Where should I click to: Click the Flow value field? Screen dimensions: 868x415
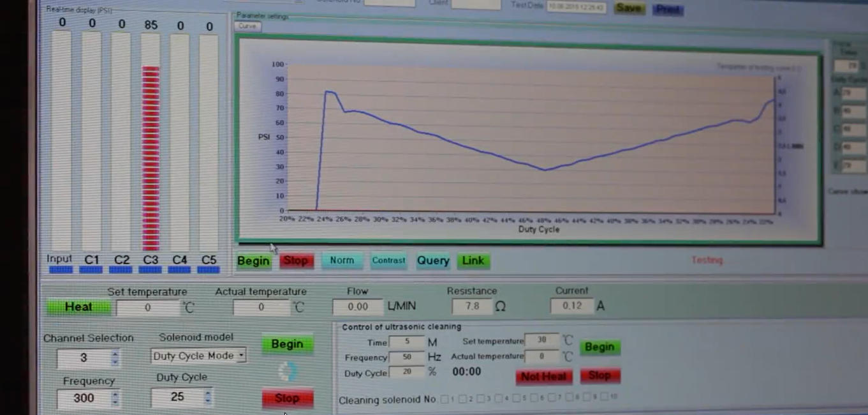pyautogui.click(x=358, y=306)
